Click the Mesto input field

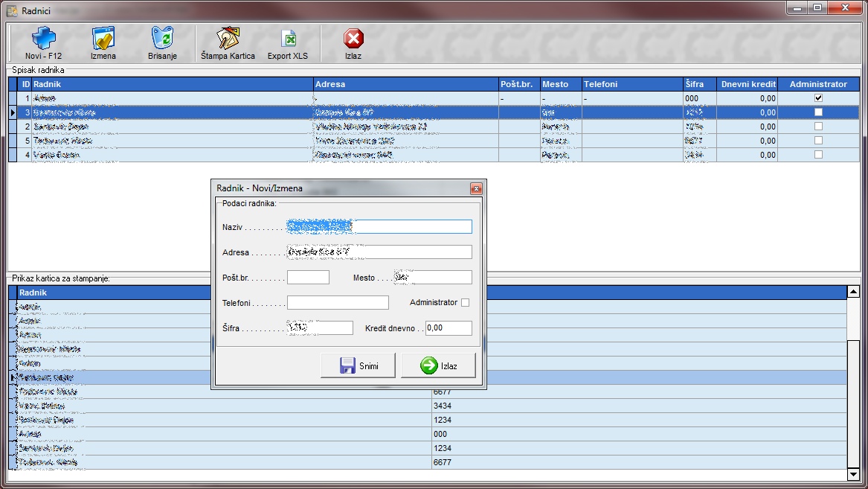click(x=433, y=278)
